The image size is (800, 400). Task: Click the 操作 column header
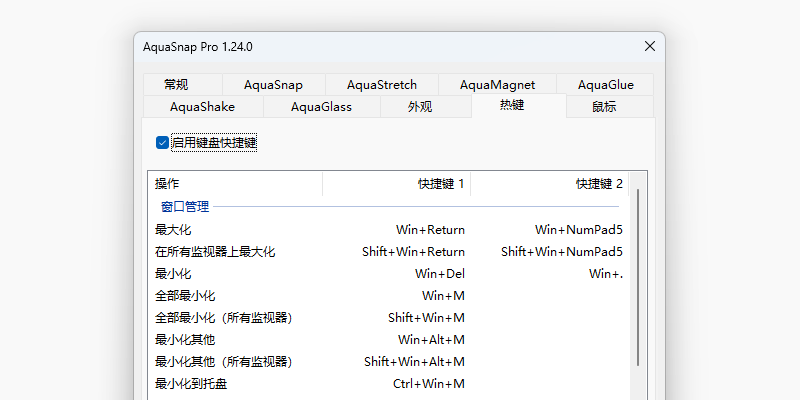235,184
